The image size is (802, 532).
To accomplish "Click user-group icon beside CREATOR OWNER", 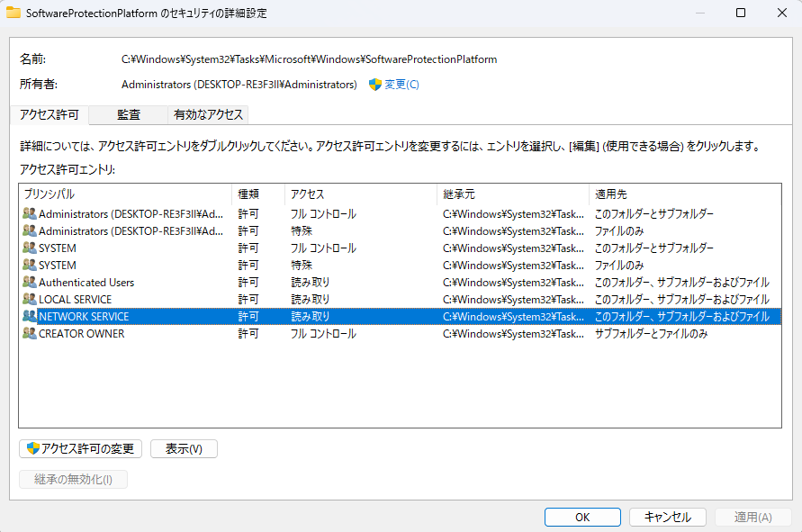I will point(30,334).
